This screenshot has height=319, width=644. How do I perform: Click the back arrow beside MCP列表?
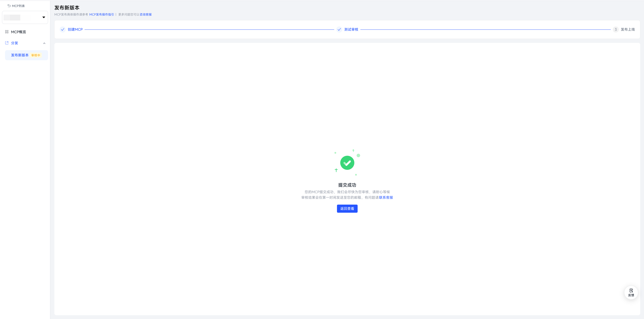[9, 6]
